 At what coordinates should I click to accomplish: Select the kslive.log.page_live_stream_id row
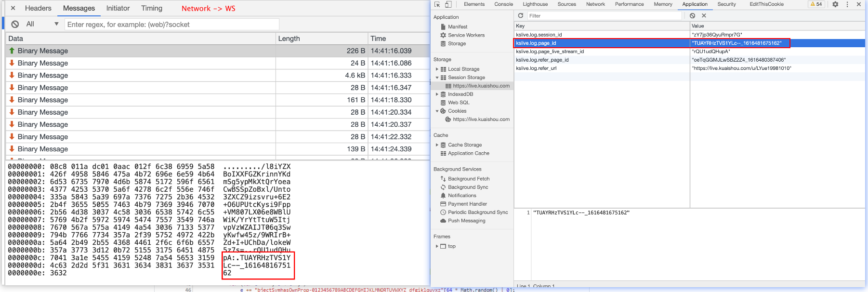click(x=689, y=52)
